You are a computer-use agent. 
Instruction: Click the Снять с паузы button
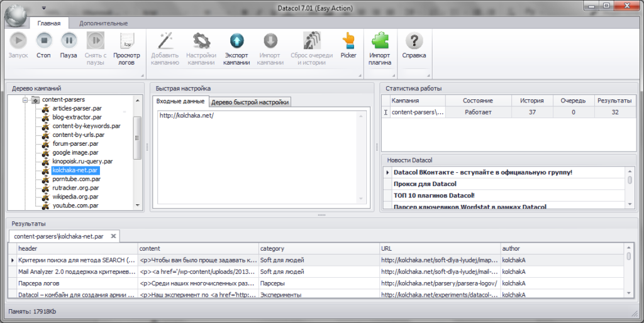click(x=96, y=48)
